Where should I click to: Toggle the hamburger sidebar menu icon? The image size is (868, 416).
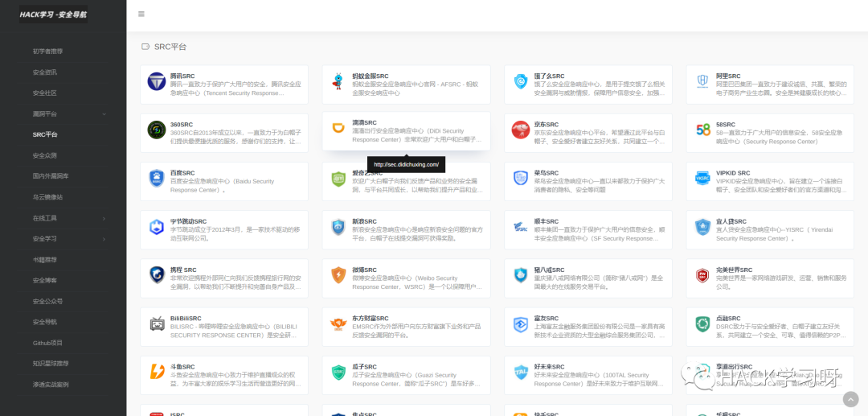click(x=141, y=14)
